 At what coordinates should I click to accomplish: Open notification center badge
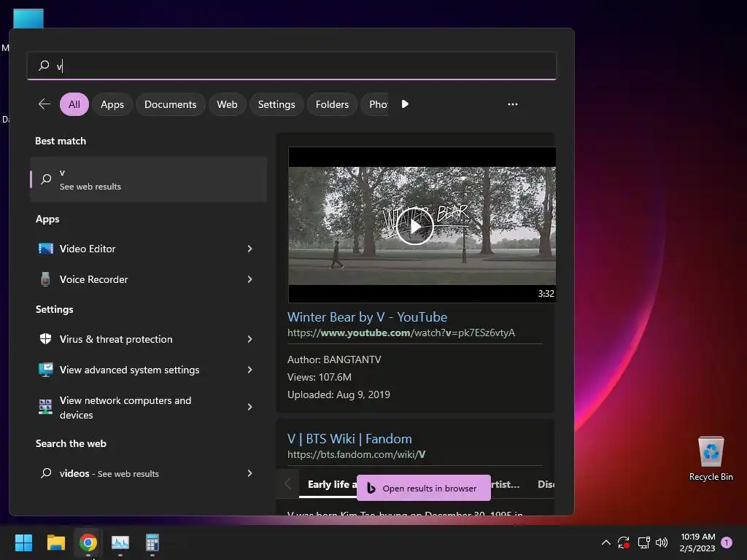(727, 542)
